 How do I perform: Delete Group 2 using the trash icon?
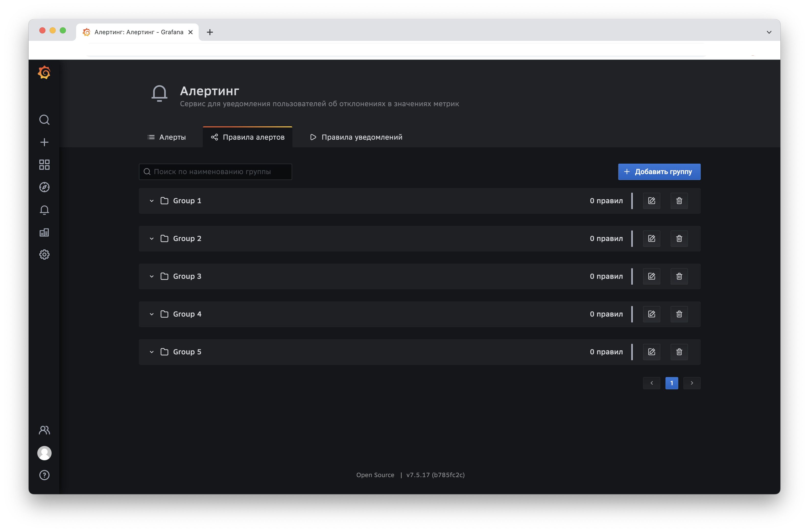pyautogui.click(x=679, y=238)
